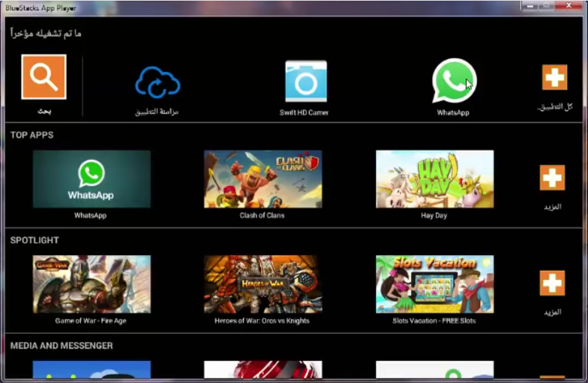Open the red banner in Media and Messenger
Viewport: 588px width, 383px height.
263,369
